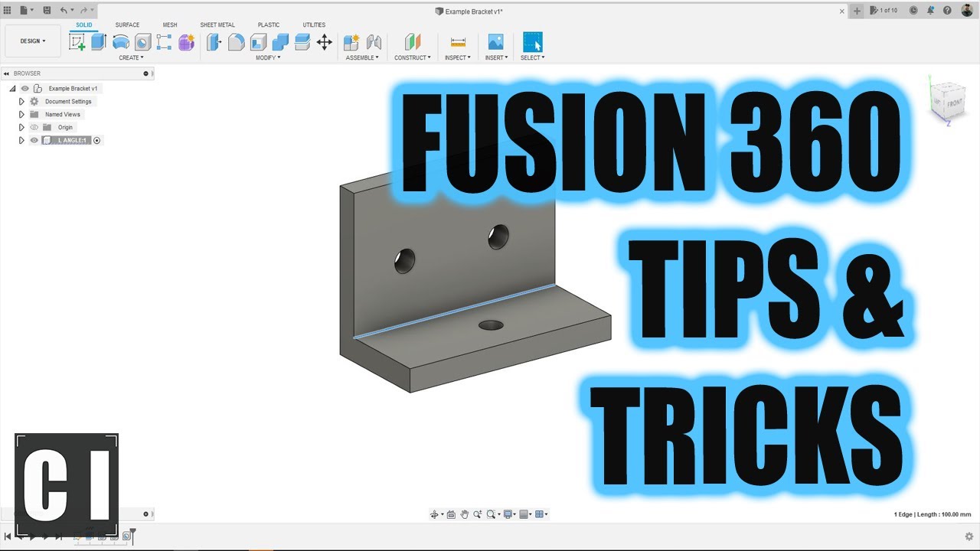The image size is (980, 551).
Task: Select Named Views in browser
Action: pos(63,115)
